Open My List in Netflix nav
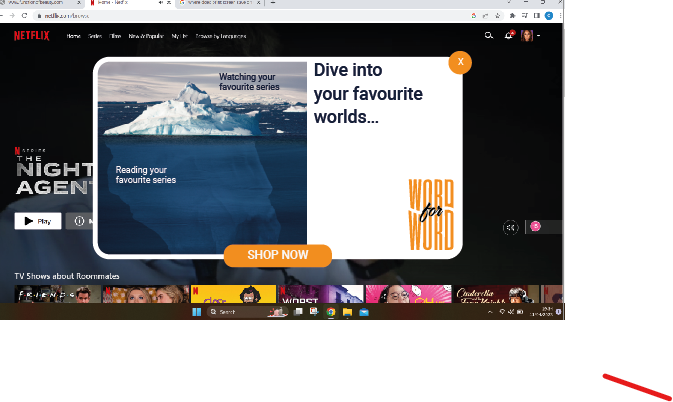 179,36
